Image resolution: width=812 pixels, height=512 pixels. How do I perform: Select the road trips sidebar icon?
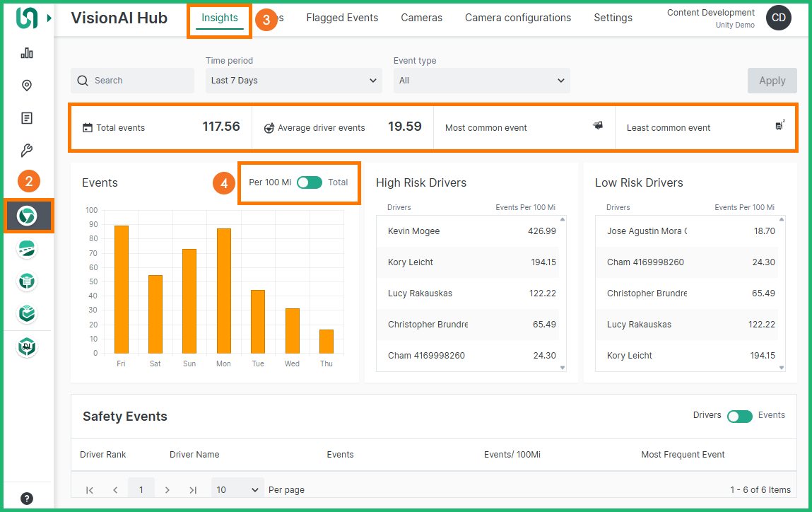coord(27,248)
